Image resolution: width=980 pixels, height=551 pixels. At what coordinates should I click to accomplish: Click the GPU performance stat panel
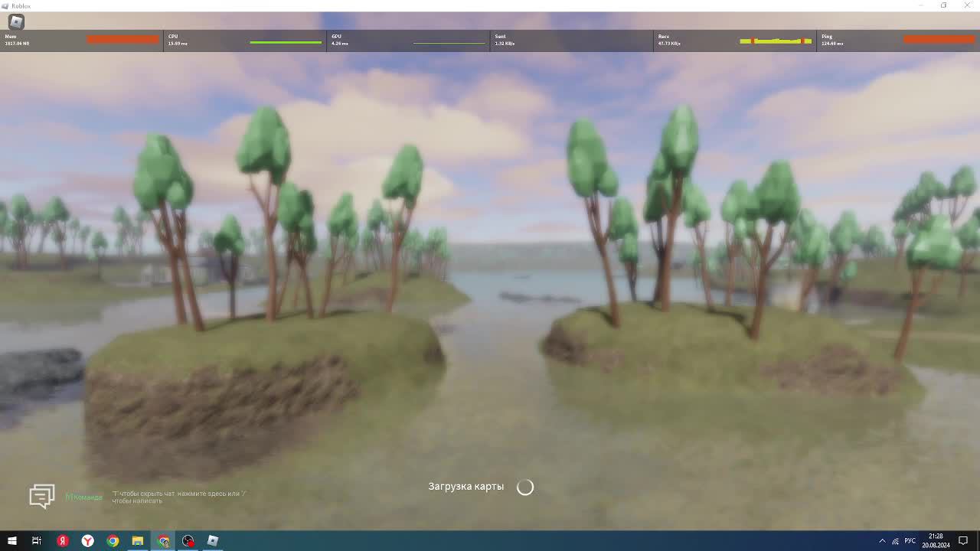click(408, 41)
